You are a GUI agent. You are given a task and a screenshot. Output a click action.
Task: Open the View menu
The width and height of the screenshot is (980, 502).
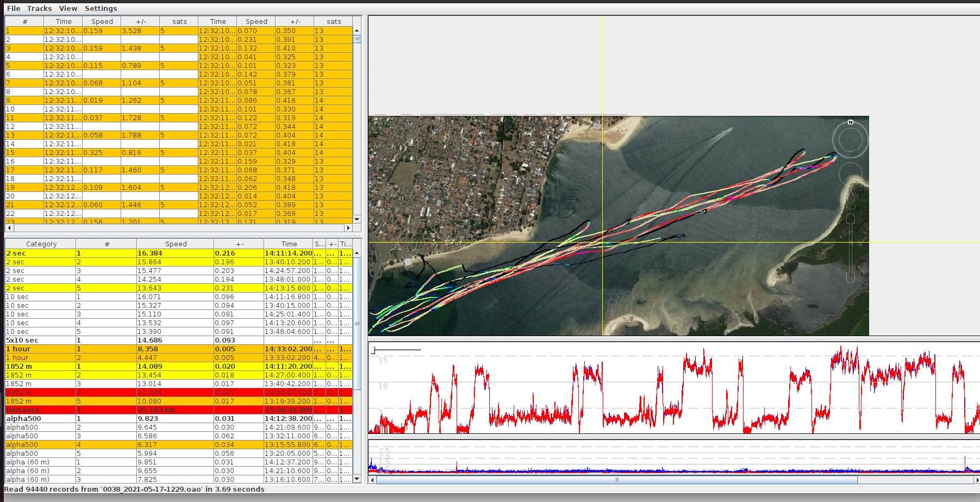click(68, 8)
